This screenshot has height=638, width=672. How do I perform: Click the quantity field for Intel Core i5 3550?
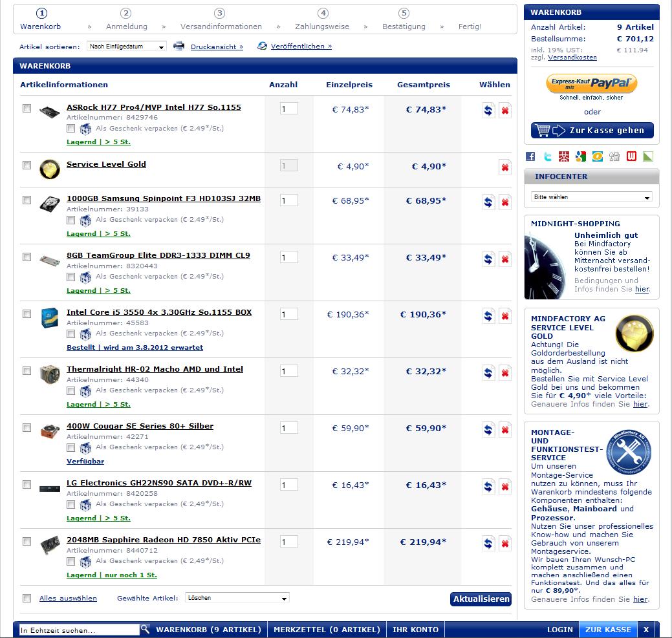[x=289, y=314]
